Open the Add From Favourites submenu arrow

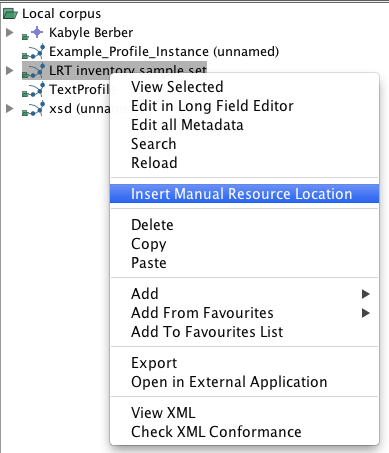pos(366,313)
